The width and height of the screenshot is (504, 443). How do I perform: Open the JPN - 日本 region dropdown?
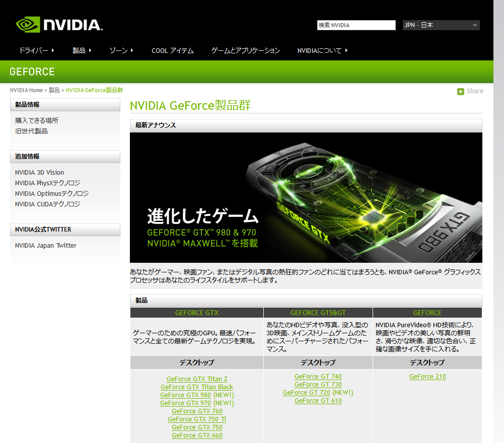click(441, 25)
